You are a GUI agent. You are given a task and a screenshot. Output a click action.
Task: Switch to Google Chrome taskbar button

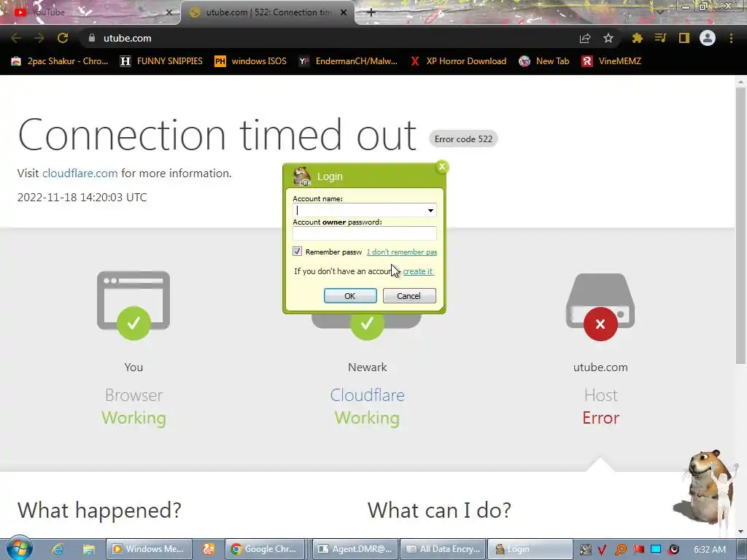(265, 549)
